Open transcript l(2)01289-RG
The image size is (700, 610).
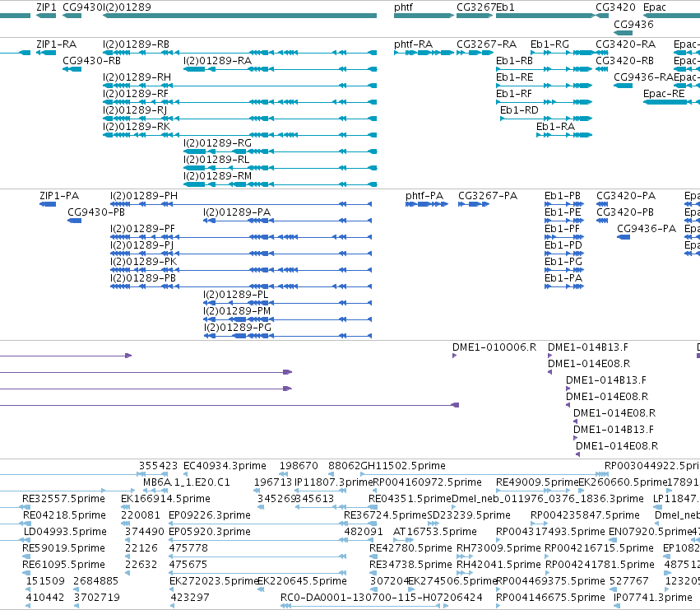point(217,143)
